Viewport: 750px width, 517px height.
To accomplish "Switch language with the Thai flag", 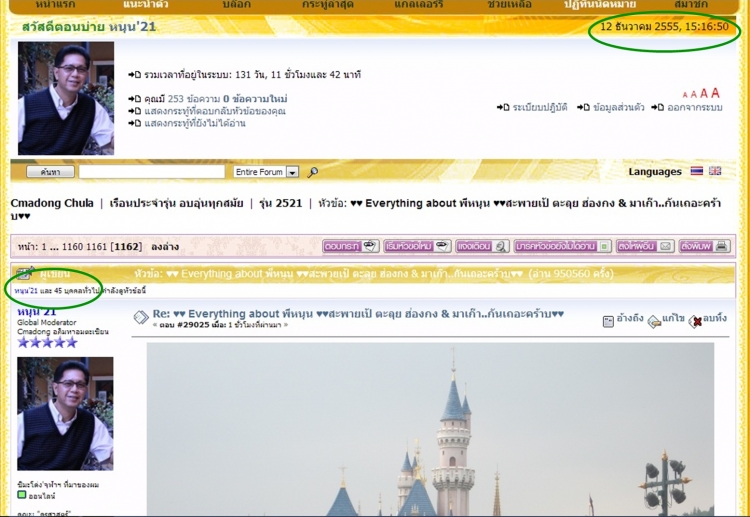I will tap(696, 171).
